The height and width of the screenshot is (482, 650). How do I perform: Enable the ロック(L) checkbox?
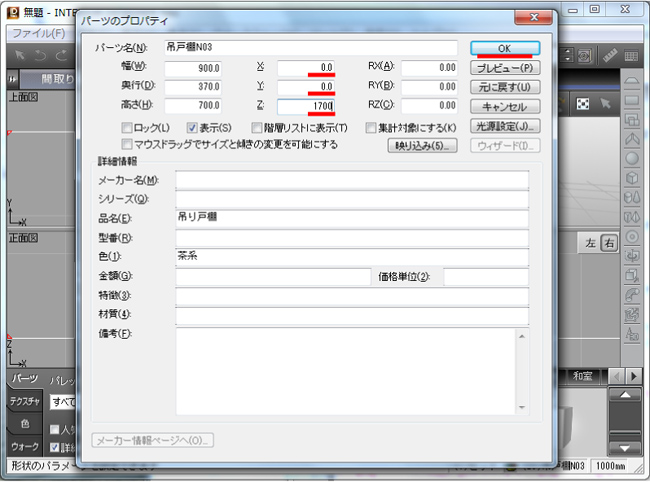tap(127, 128)
